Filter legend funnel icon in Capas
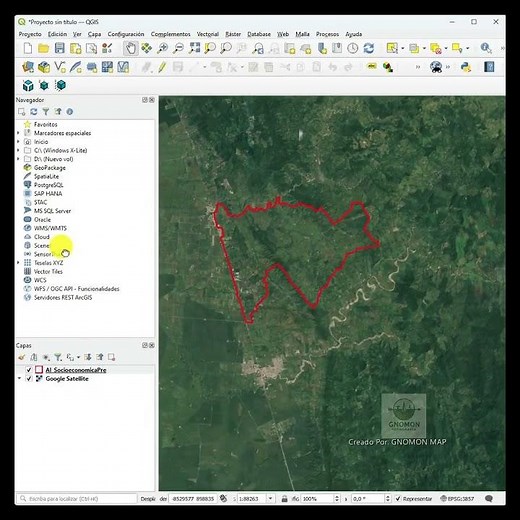The image size is (520, 520). pyautogui.click(x=58, y=357)
